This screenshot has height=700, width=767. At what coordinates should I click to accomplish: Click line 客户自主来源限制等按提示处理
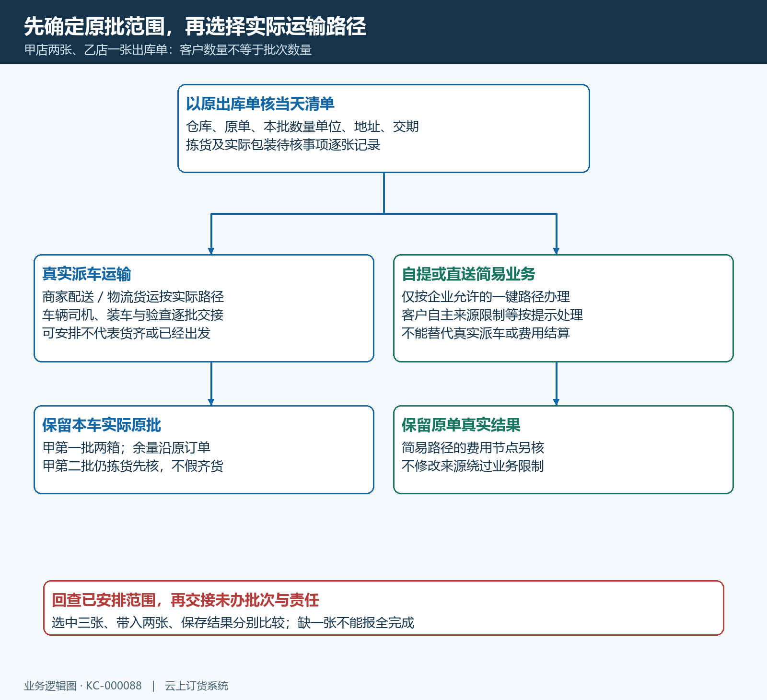[492, 315]
